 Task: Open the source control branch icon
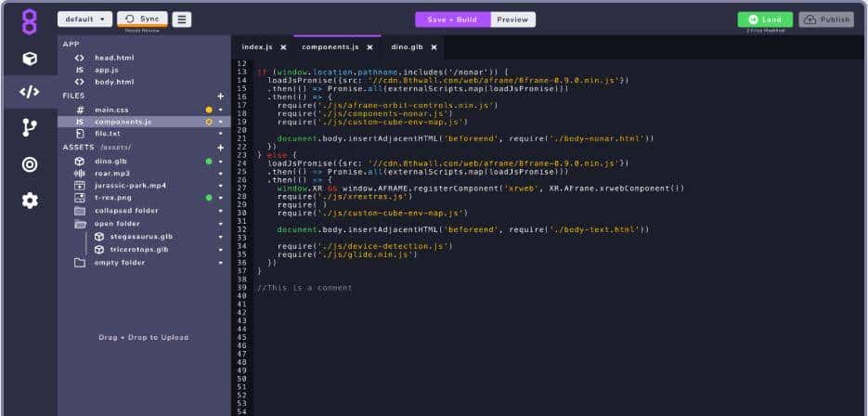(x=30, y=128)
